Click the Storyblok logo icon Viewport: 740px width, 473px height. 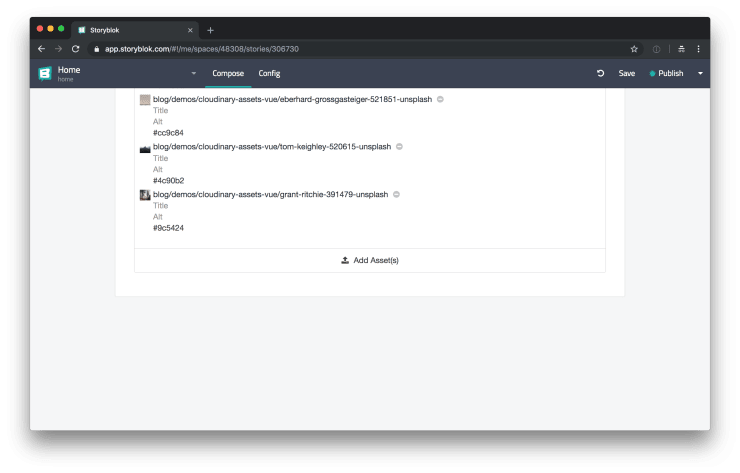[x=45, y=74]
